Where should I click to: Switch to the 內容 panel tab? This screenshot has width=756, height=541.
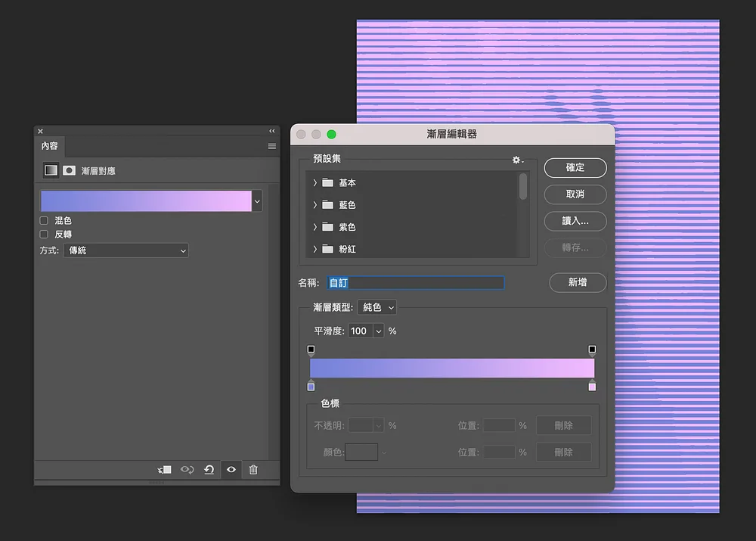[49, 146]
